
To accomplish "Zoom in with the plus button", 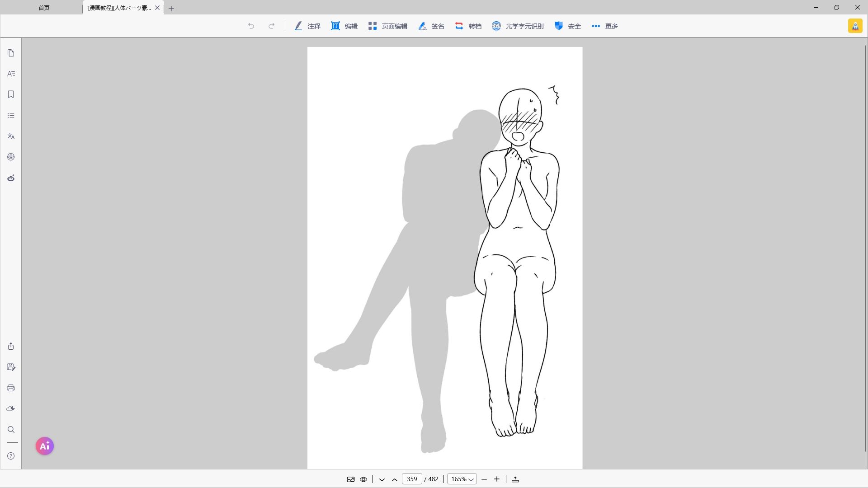I will (x=497, y=479).
